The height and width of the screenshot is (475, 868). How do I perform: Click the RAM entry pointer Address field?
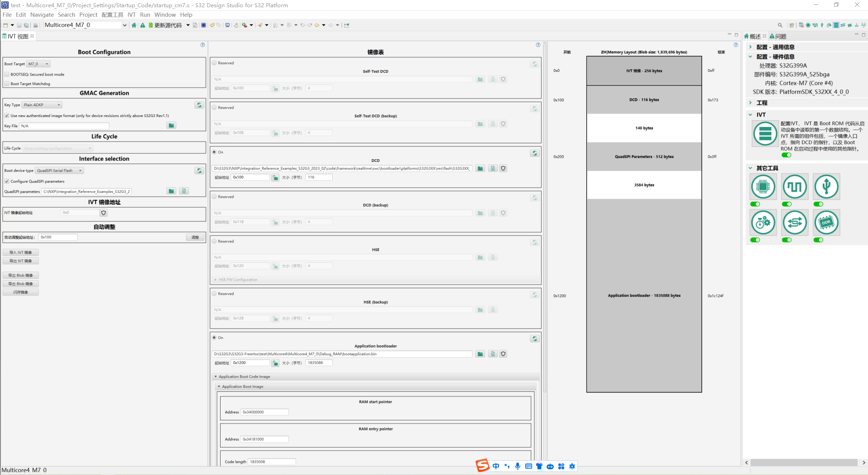tap(264, 439)
